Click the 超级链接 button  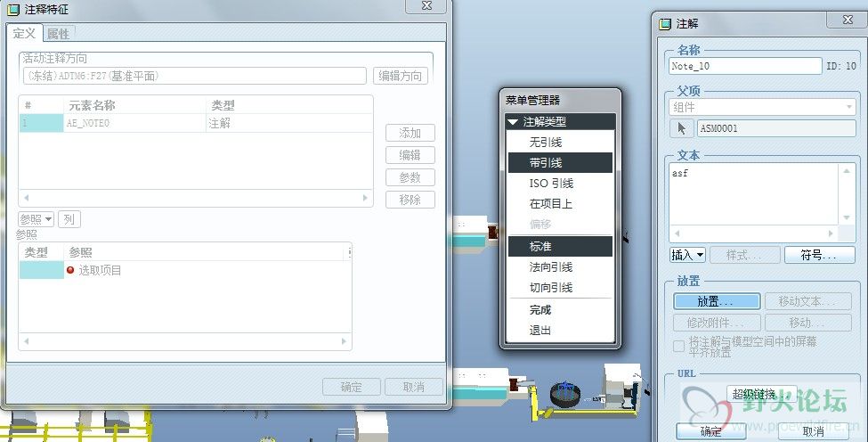[761, 394]
